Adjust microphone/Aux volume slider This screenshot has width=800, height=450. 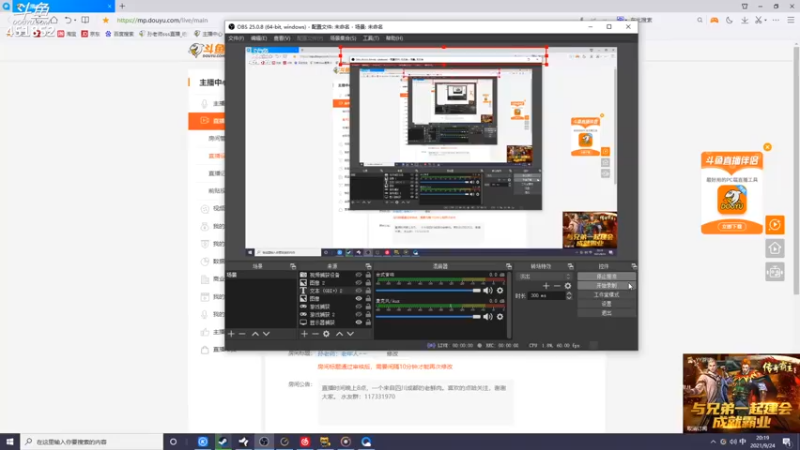(429, 316)
